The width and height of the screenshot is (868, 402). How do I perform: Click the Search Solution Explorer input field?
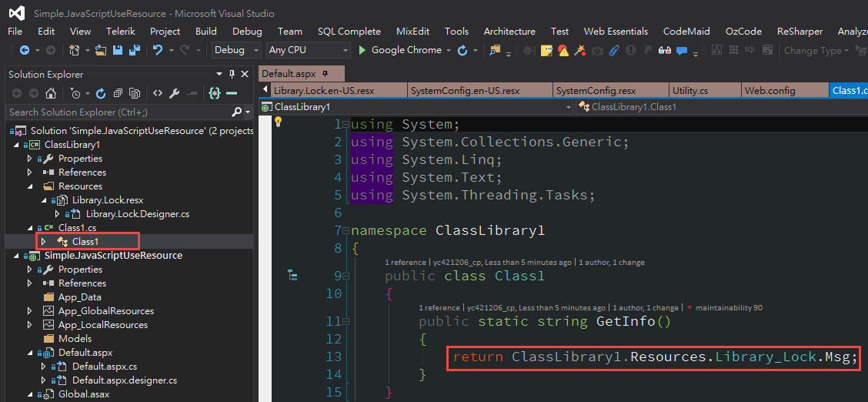click(118, 112)
